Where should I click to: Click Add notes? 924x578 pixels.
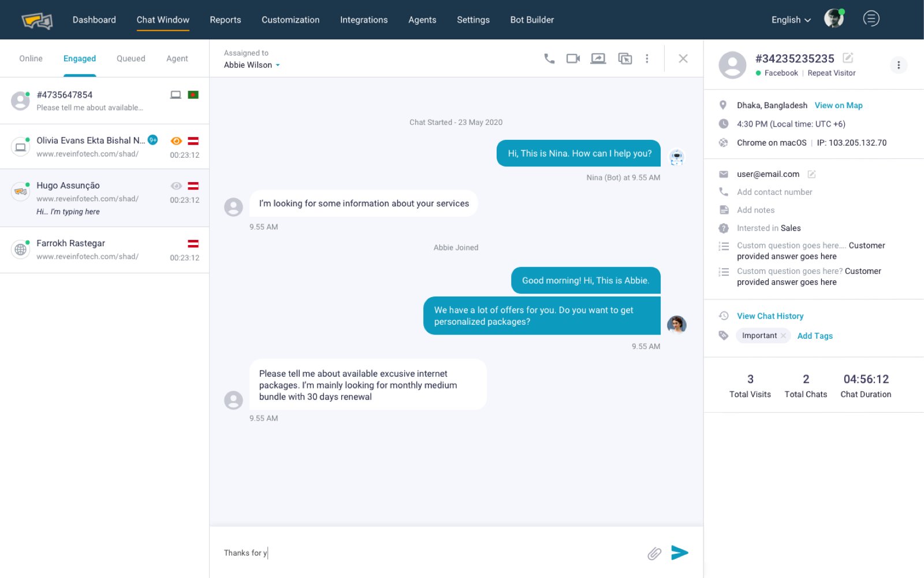coord(755,210)
